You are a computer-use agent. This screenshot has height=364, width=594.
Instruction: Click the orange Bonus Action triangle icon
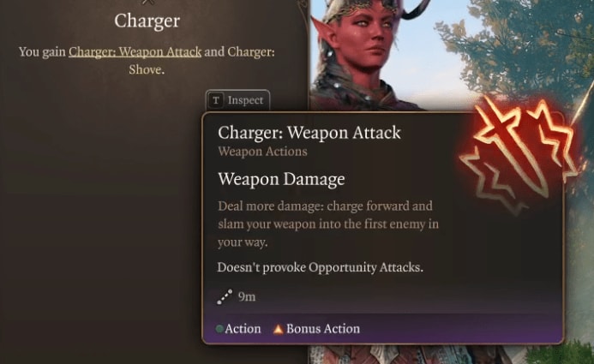tap(278, 329)
